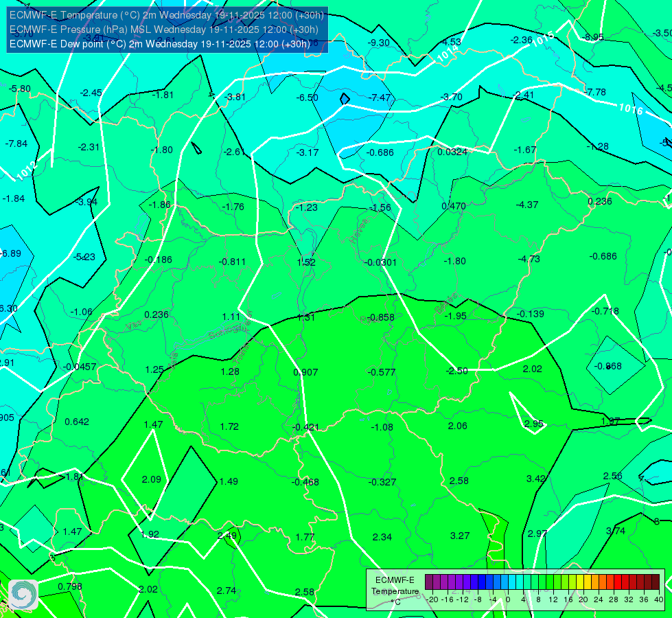Click the yellow legend swatch above 20
This screenshot has width=672, height=618.
pyautogui.click(x=580, y=582)
